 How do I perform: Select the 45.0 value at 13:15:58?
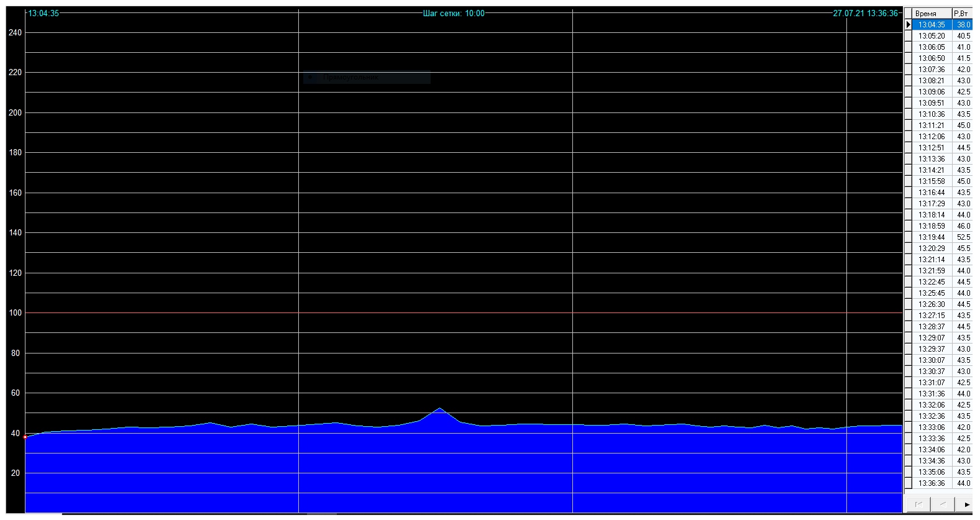click(x=963, y=181)
